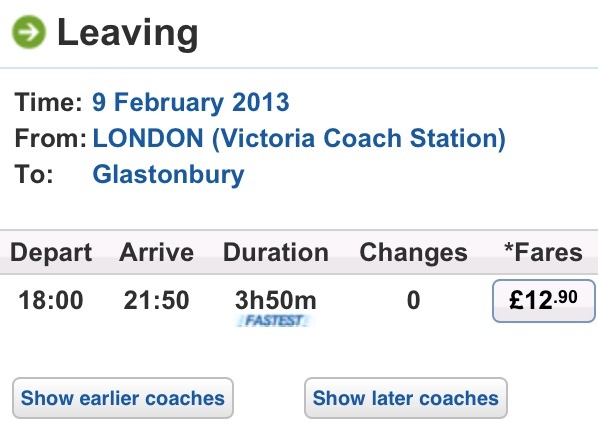598x434 pixels.
Task: Show later coaches
Action: [406, 398]
